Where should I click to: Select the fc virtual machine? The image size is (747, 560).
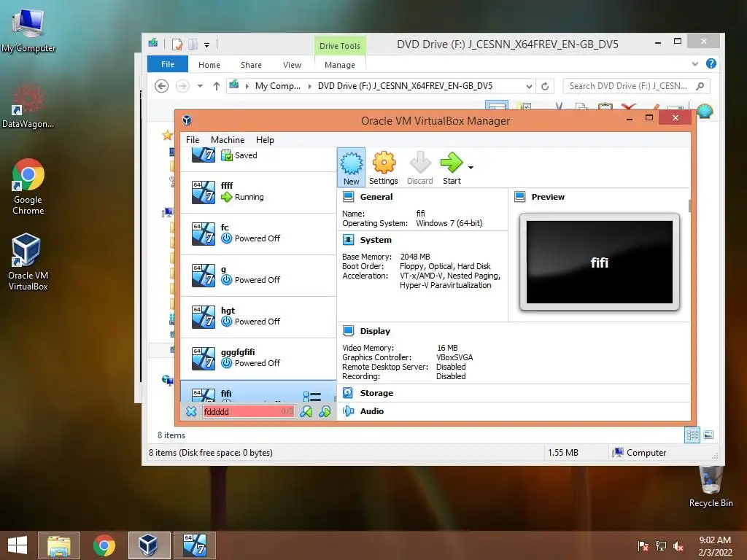point(258,234)
